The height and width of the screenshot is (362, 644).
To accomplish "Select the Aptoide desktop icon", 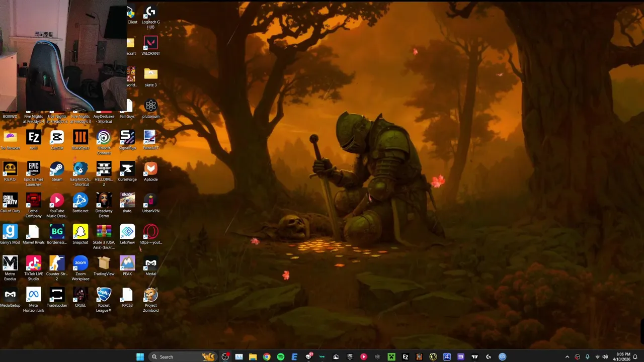I will (150, 171).
